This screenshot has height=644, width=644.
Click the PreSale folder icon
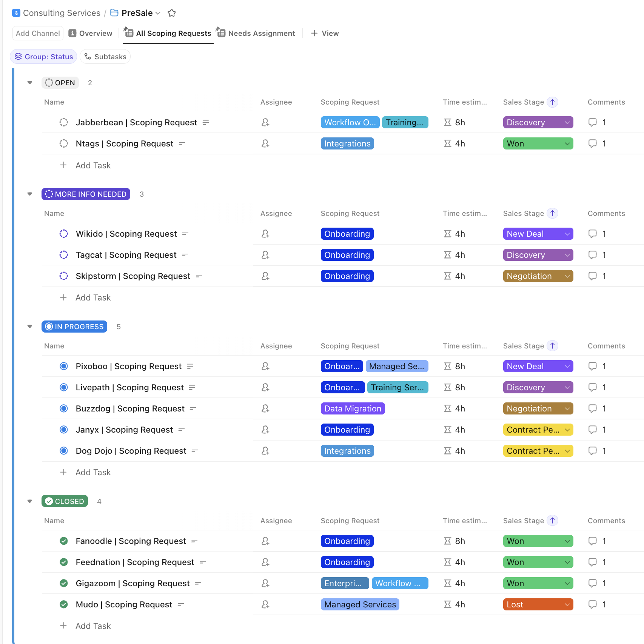click(x=114, y=13)
